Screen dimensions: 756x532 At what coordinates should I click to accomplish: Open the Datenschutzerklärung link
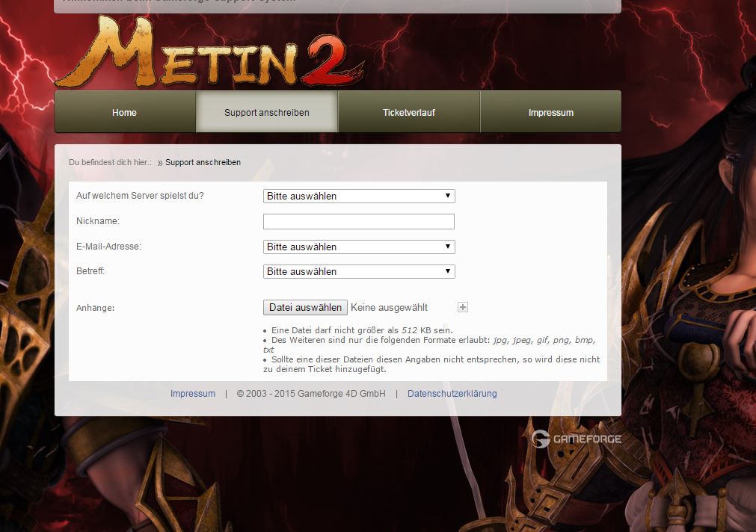[452, 393]
